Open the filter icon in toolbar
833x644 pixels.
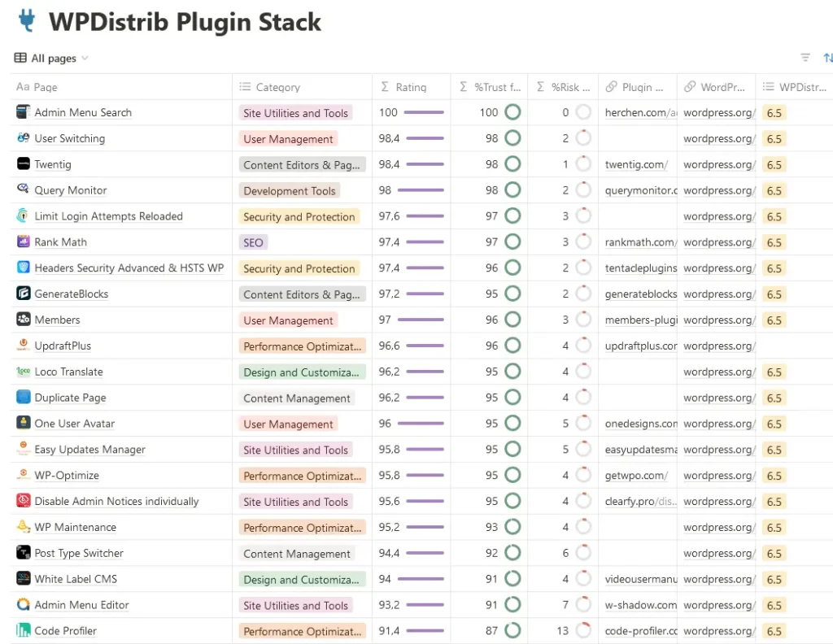click(x=805, y=58)
